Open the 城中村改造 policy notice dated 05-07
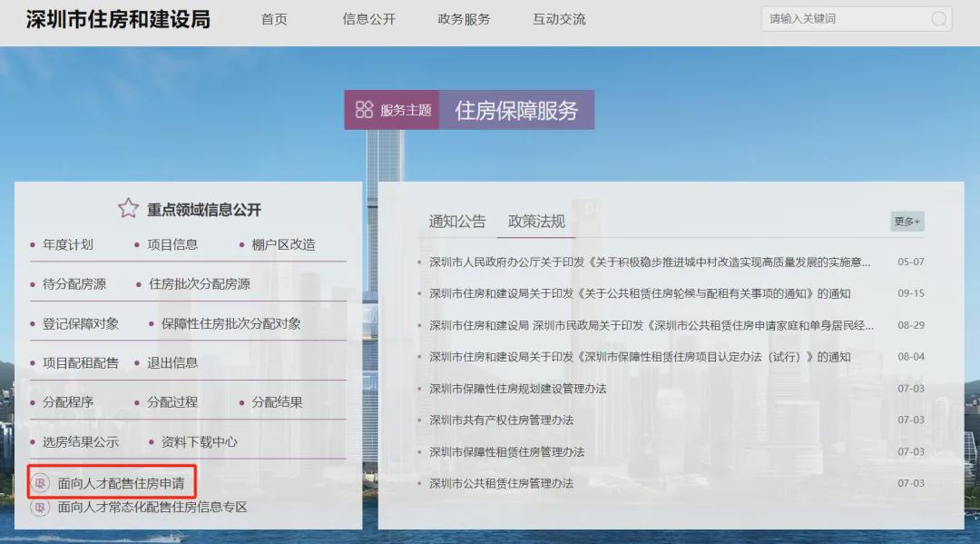This screenshot has height=544, width=980. (x=650, y=262)
